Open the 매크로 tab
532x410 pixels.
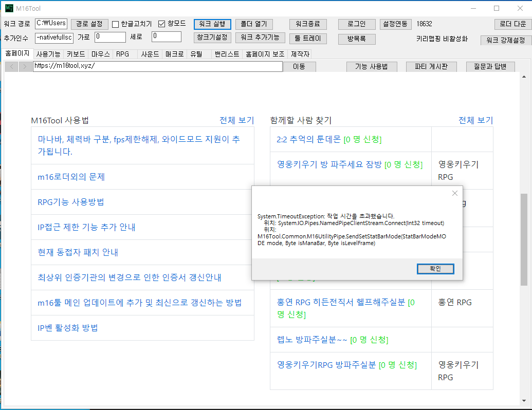175,54
